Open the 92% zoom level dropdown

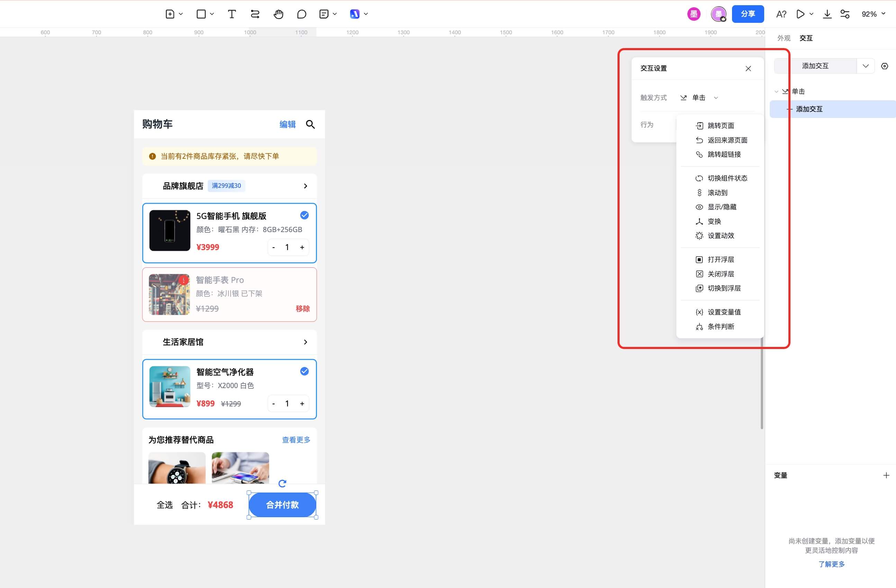coord(873,14)
